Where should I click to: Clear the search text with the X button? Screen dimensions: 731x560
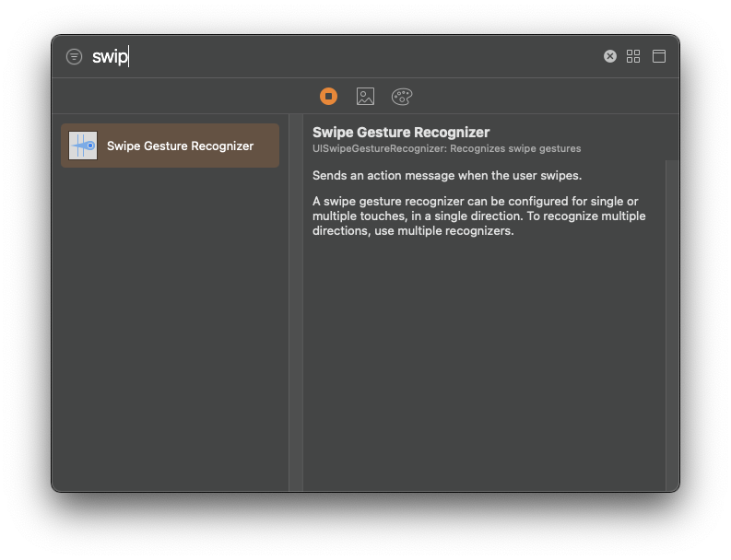(610, 56)
